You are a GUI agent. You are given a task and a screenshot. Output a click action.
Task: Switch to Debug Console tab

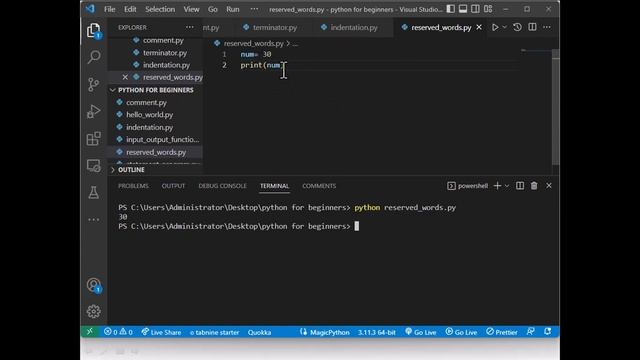point(222,186)
